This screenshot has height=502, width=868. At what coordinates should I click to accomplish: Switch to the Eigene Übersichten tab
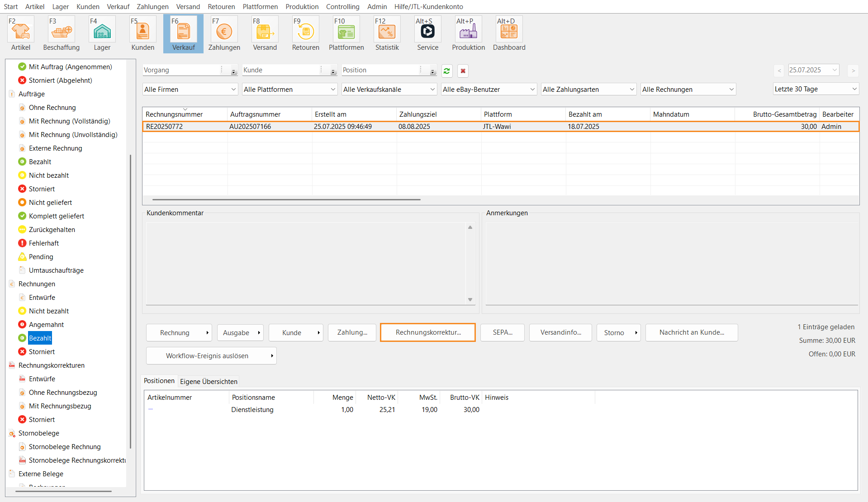[x=209, y=381]
